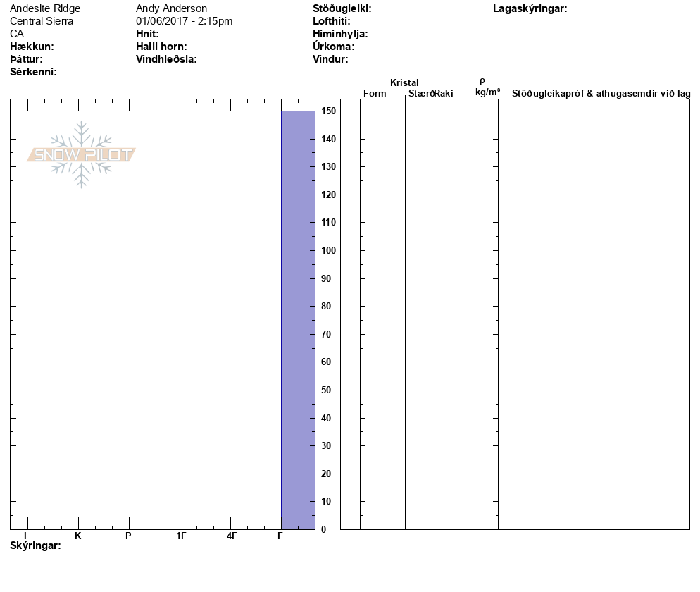
Task: Click the Stöðugleiki field label
Action: [342, 8]
